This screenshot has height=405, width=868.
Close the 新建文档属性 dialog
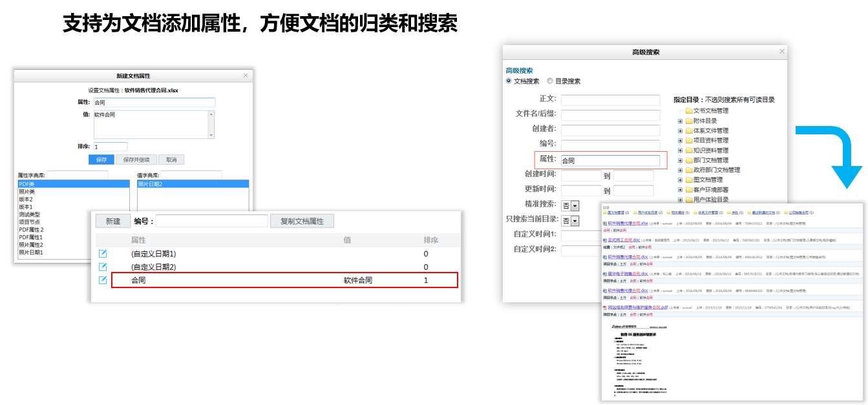[x=246, y=76]
